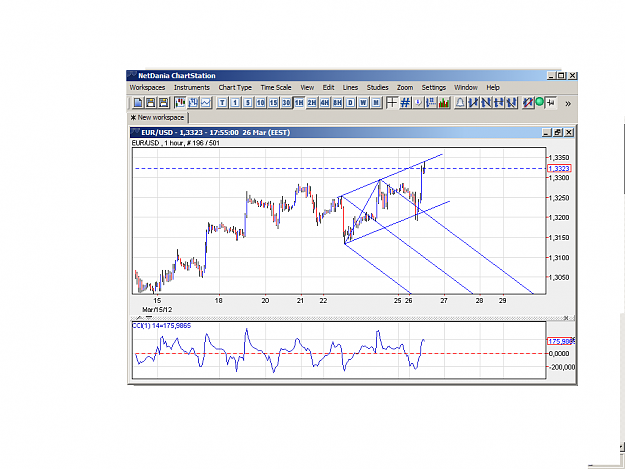This screenshot has width=625, height=469.
Task: Minimize the EUR/USD chart window
Action: 547,132
